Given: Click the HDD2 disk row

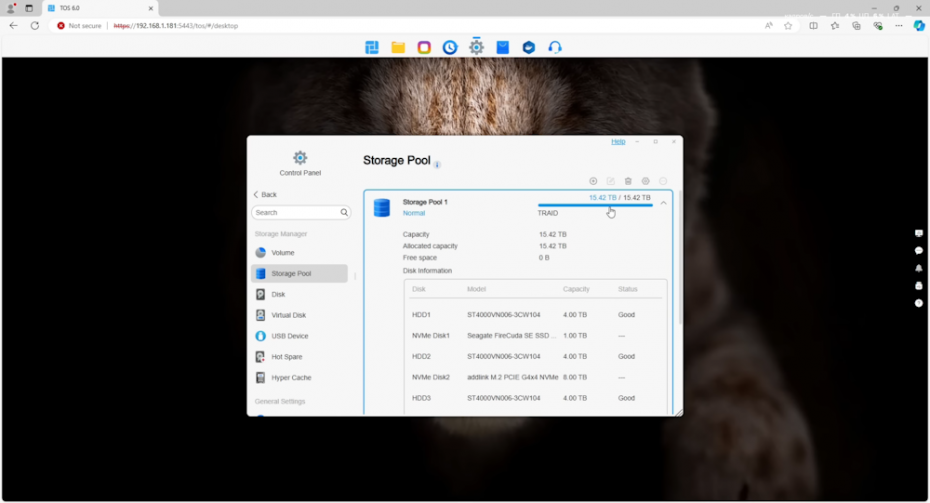Looking at the screenshot, I should (x=536, y=356).
